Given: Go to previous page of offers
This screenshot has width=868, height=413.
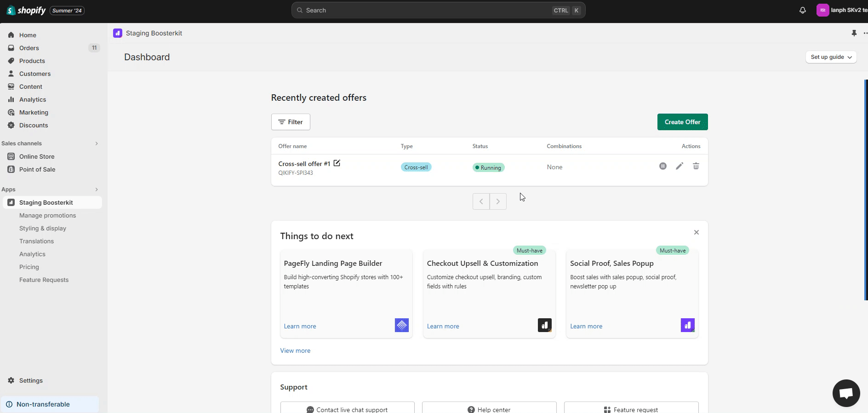Looking at the screenshot, I should 481,201.
